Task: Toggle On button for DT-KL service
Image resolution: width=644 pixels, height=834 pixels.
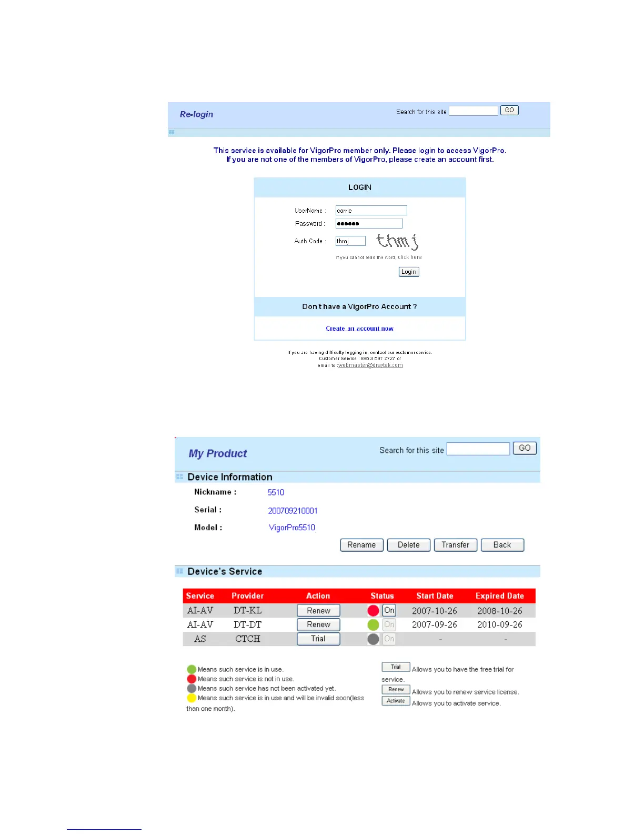Action: [x=389, y=610]
